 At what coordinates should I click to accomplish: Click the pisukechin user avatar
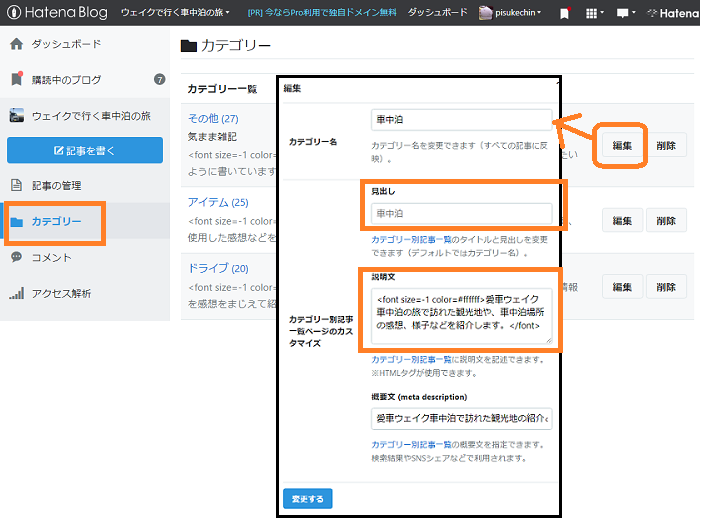coord(485,13)
